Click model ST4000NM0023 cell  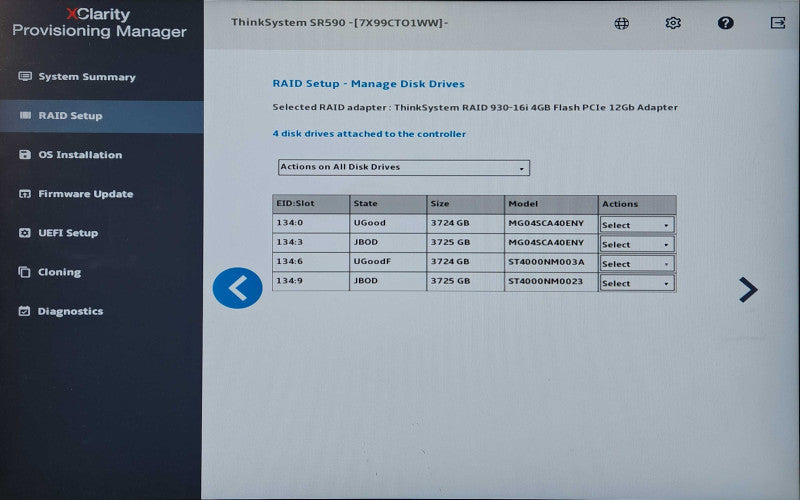pos(551,281)
